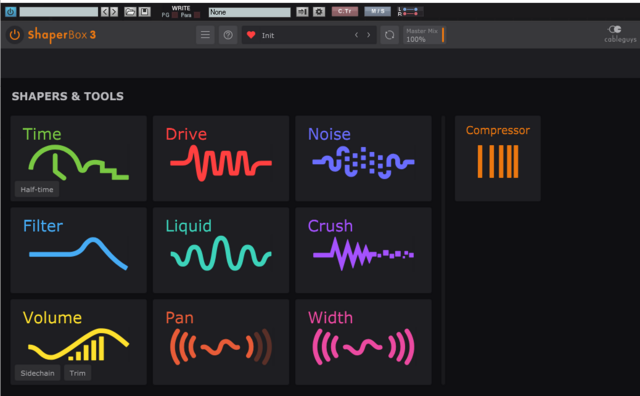Click the Trim button on Volume

[x=78, y=373]
